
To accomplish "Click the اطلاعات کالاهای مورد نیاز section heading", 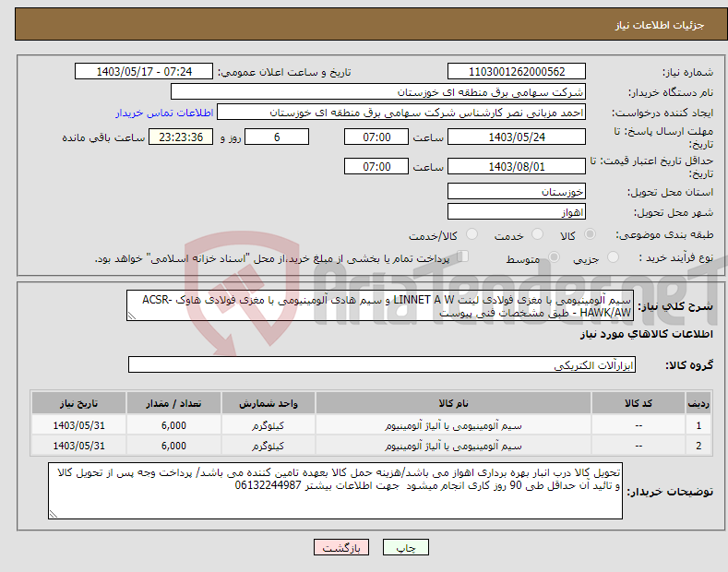I will click(646, 334).
